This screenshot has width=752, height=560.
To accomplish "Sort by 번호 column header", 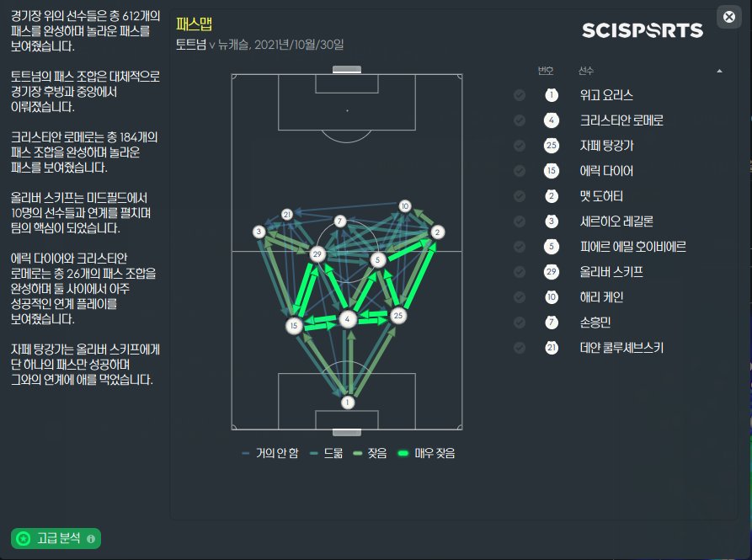I will tap(543, 70).
